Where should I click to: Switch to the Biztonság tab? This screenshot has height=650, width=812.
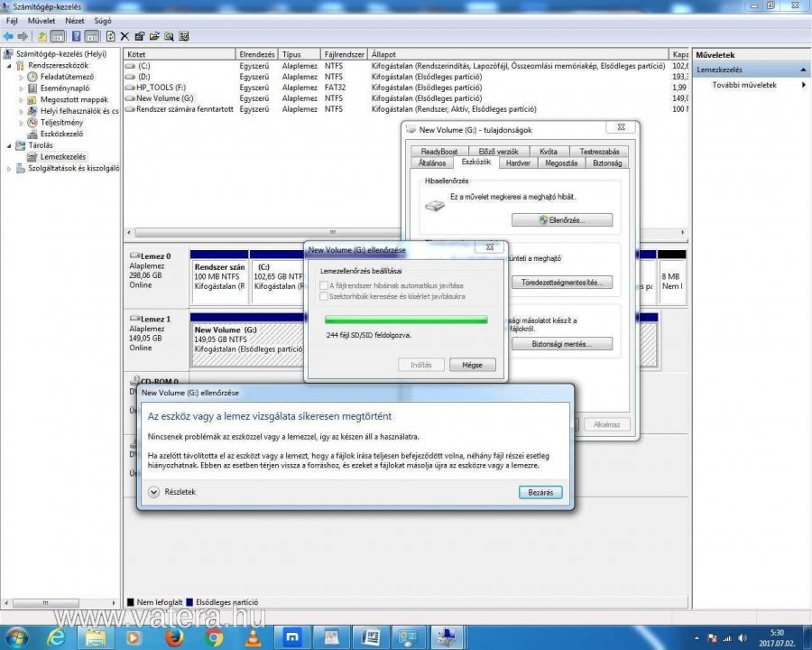point(607,162)
